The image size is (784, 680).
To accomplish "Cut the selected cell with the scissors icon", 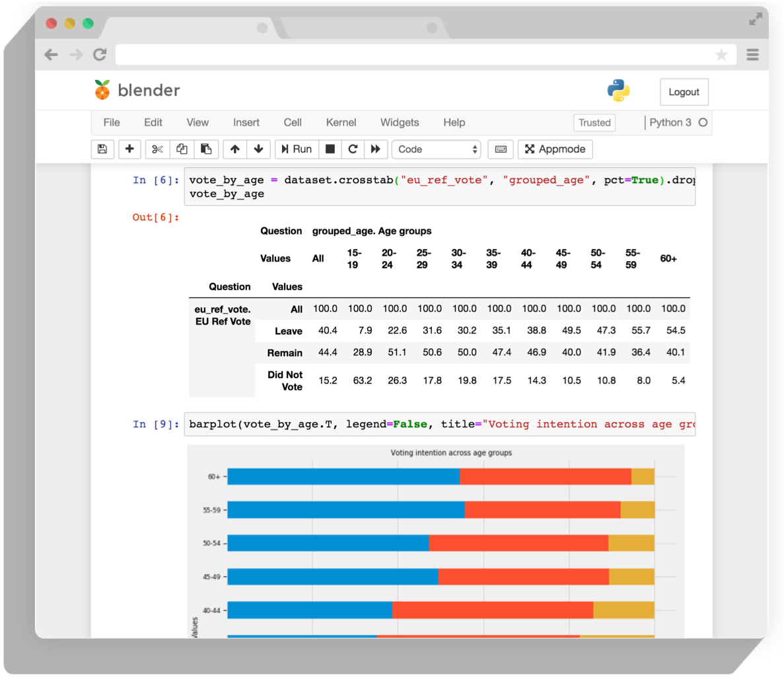I will [x=157, y=149].
